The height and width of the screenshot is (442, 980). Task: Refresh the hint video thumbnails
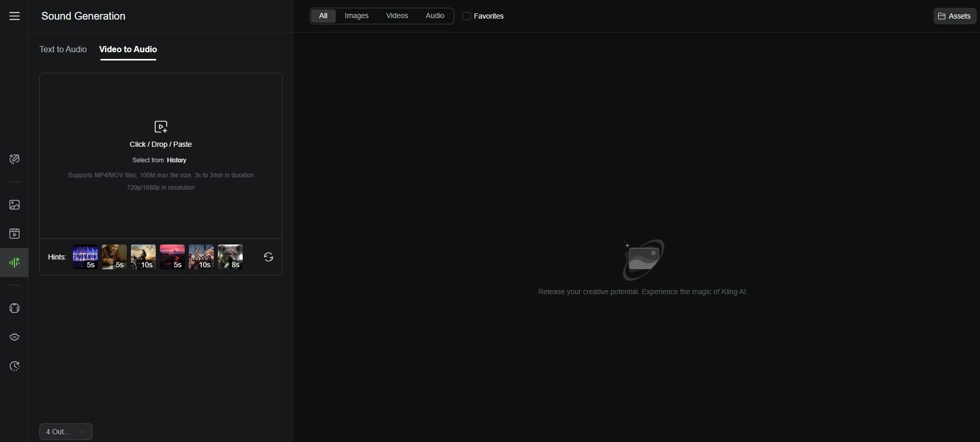click(x=268, y=257)
